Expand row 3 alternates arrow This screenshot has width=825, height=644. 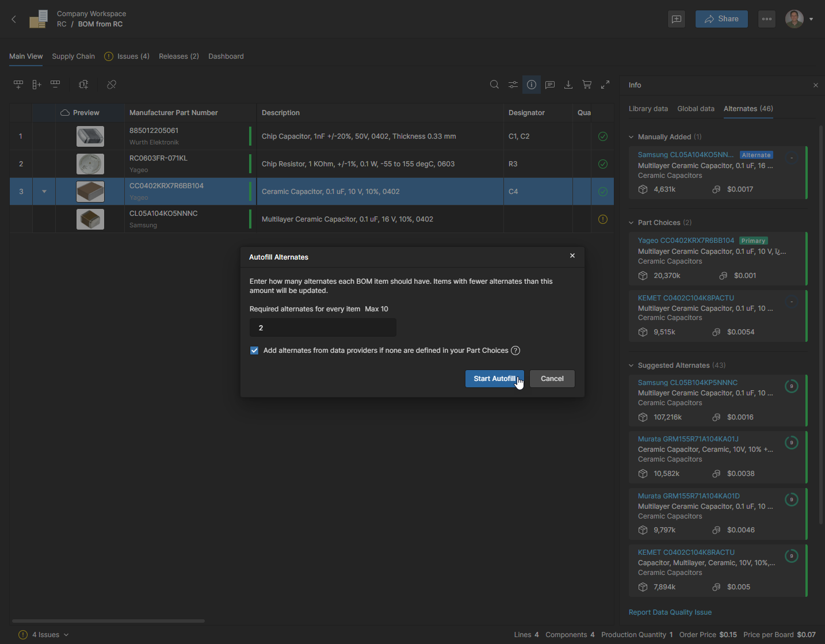click(44, 192)
